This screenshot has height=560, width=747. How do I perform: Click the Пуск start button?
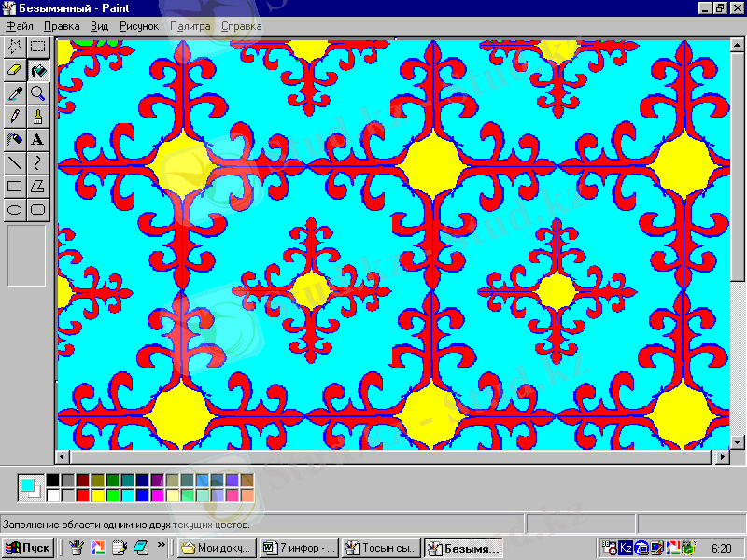point(28,548)
